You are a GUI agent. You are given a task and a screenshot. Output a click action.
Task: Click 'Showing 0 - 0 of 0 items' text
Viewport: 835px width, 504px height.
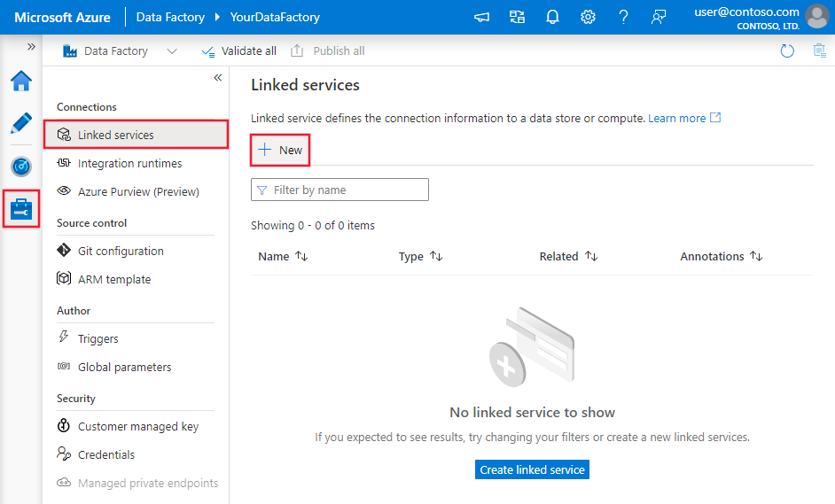click(x=313, y=226)
